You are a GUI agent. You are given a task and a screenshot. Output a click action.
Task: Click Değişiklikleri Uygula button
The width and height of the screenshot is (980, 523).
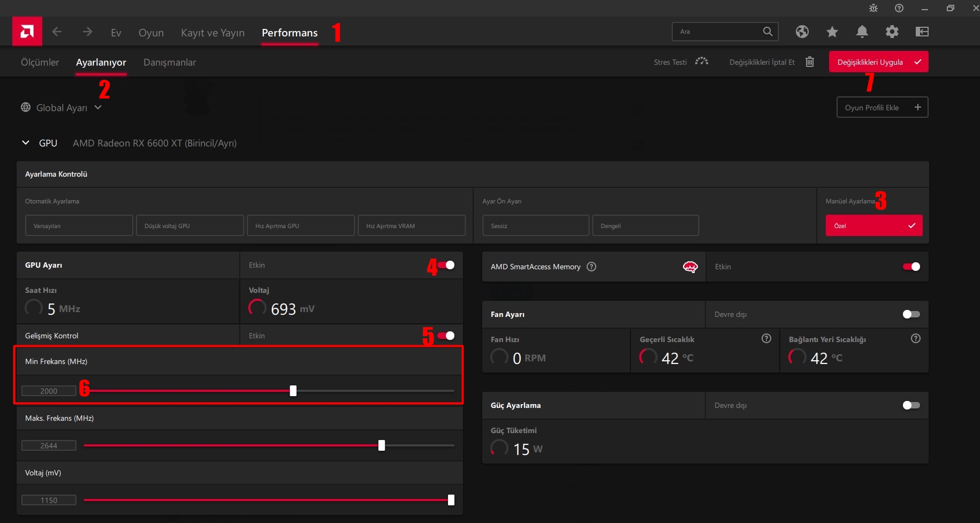(878, 62)
